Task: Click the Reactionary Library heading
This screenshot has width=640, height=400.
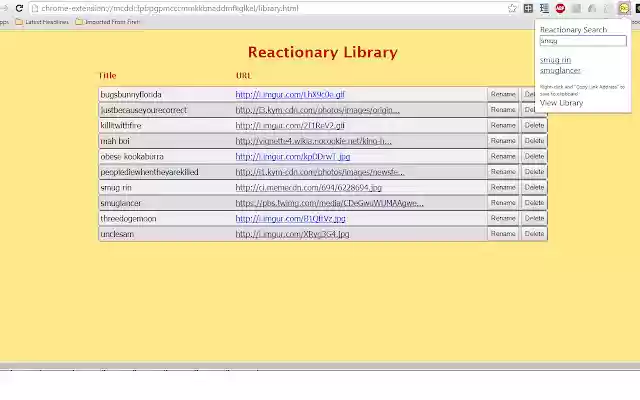Action: (x=322, y=52)
